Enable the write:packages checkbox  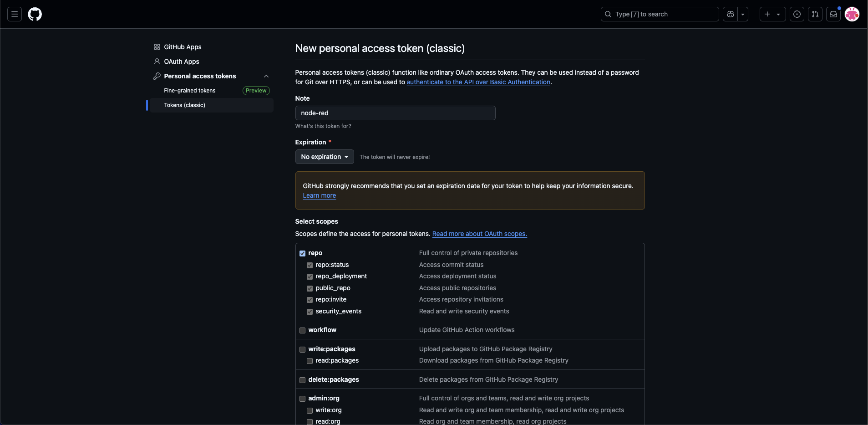point(302,349)
